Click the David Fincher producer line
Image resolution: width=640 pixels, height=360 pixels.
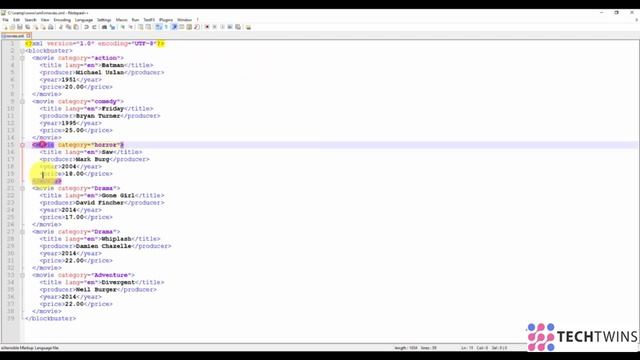pos(102,203)
